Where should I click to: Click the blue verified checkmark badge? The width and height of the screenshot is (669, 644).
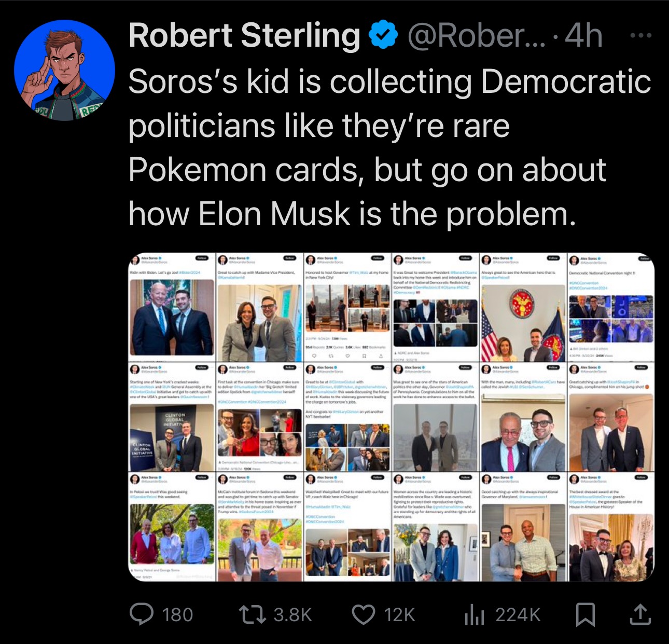383,35
